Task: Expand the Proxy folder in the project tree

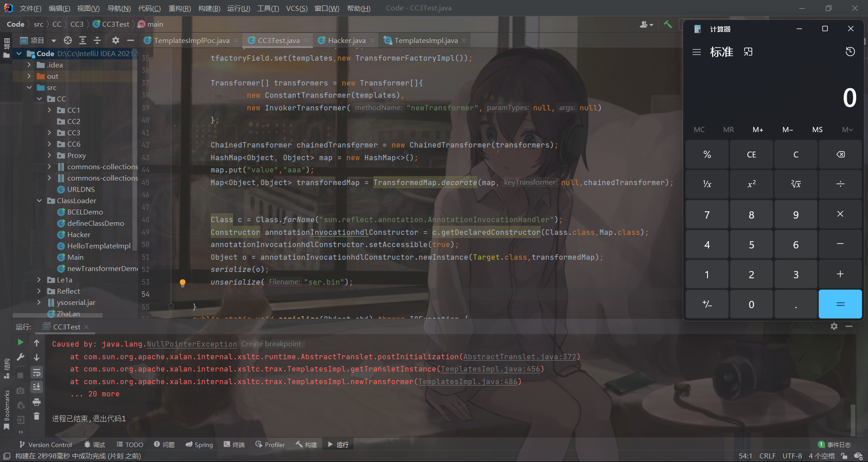Action: [x=50, y=155]
